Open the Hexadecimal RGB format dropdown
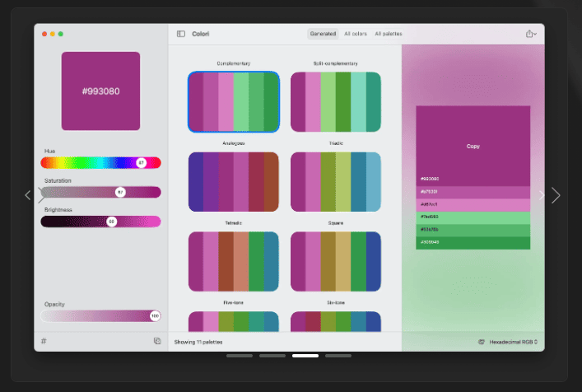 514,342
